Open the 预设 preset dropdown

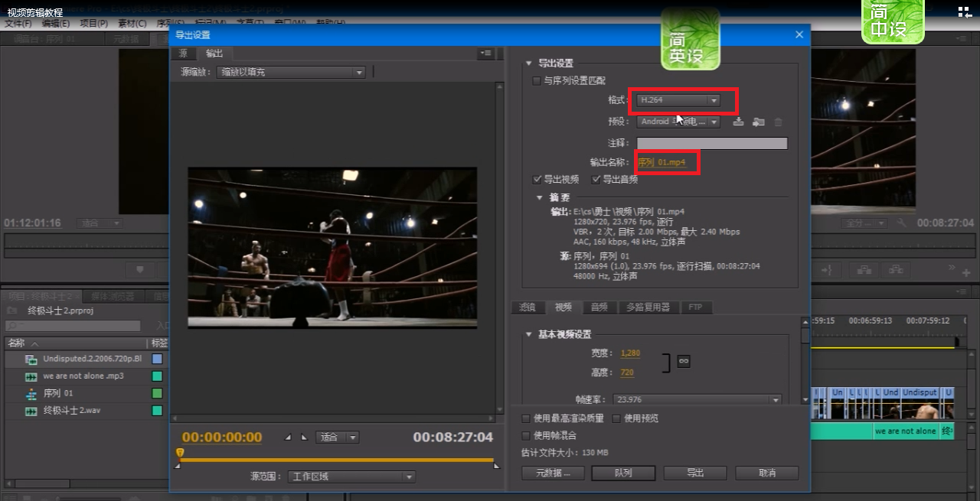pyautogui.click(x=678, y=122)
